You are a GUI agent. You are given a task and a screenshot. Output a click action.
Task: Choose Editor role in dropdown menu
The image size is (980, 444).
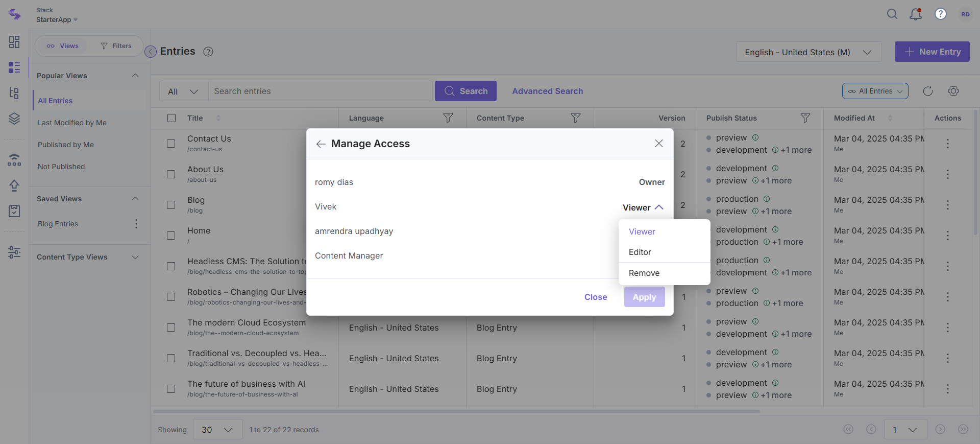coord(664,252)
